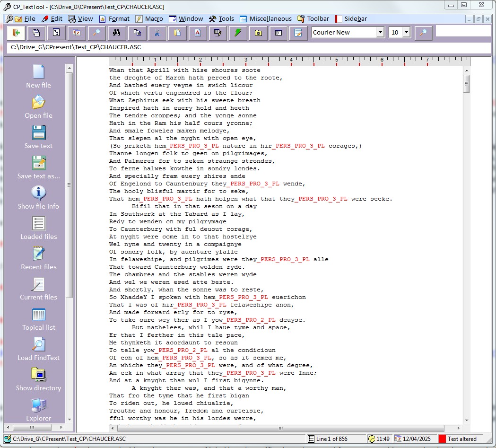Click the empty search field in toolbar

coord(461,31)
